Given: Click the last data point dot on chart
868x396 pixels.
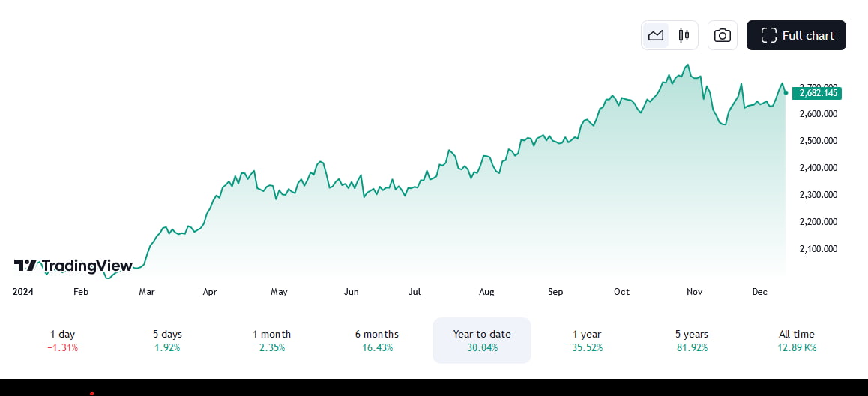Looking at the screenshot, I should point(786,92).
